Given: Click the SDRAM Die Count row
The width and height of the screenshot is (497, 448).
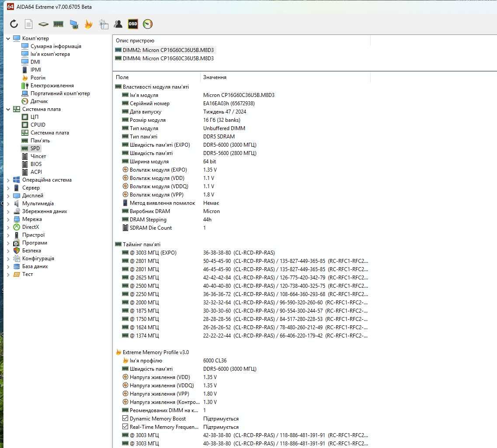Looking at the screenshot, I should (x=242, y=227).
